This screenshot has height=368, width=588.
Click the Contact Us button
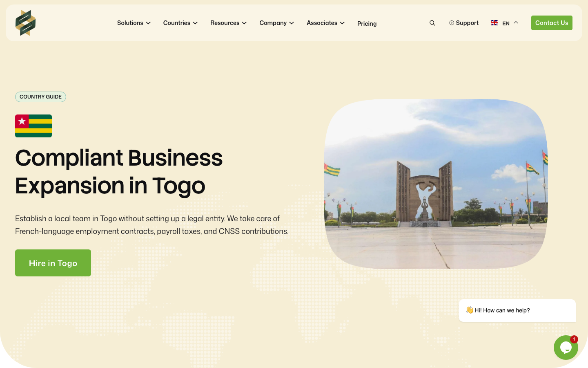click(552, 23)
